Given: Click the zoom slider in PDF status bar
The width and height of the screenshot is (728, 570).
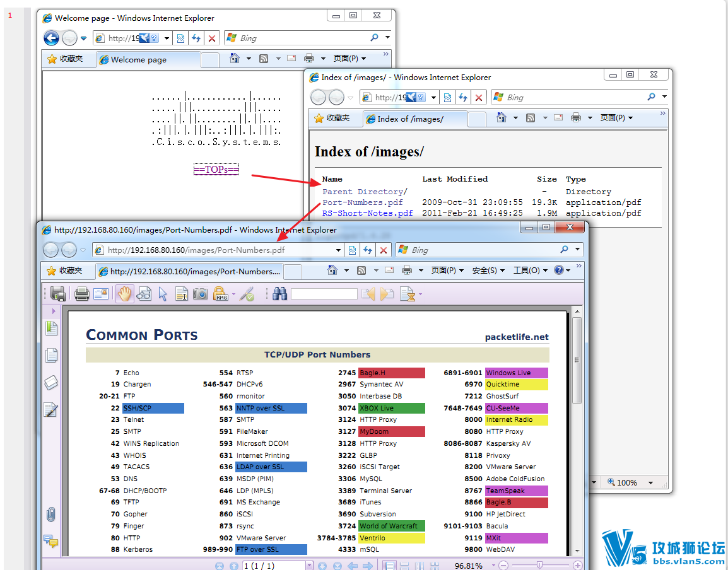Looking at the screenshot, I should [539, 566].
